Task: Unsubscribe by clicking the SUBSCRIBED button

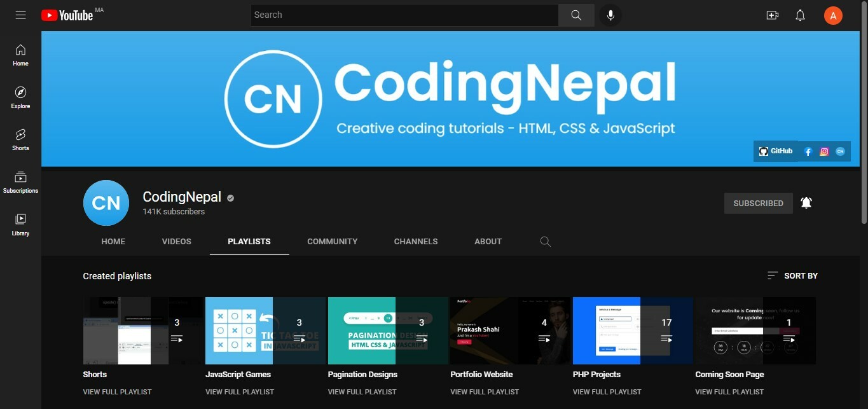Action: click(x=758, y=202)
